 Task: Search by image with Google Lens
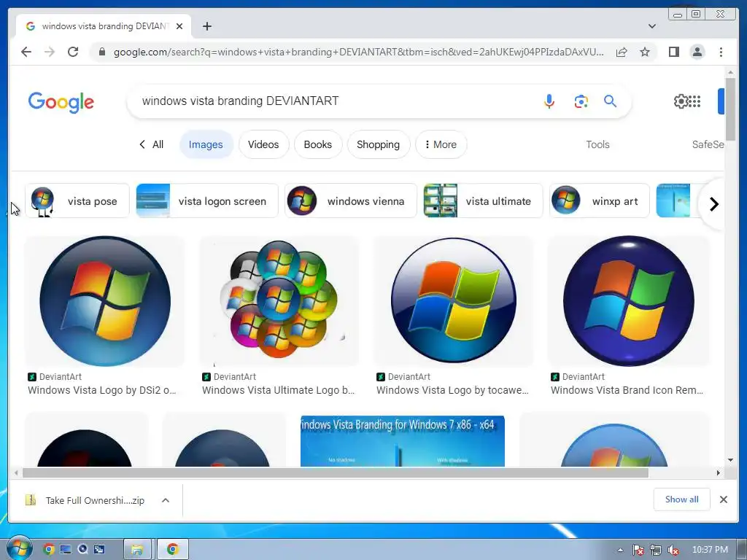click(x=581, y=101)
